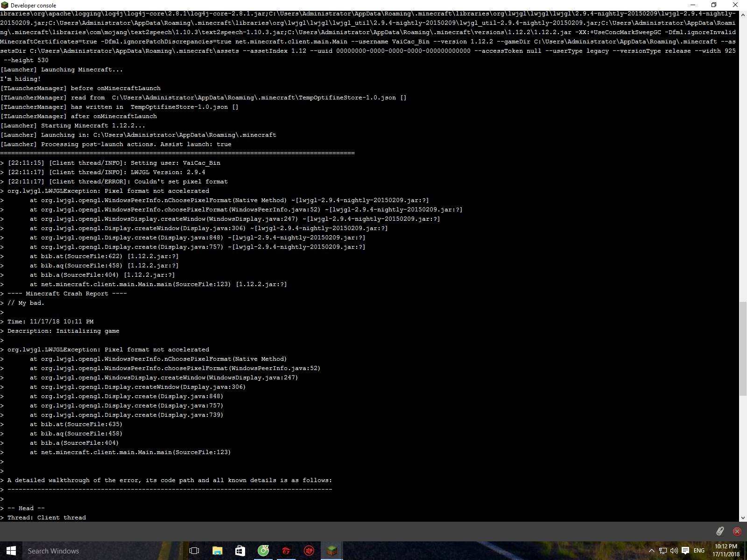Viewport: 747px width, 560px height.
Task: Click the "Couldn't set pixel format" error line
Action: (x=114, y=182)
